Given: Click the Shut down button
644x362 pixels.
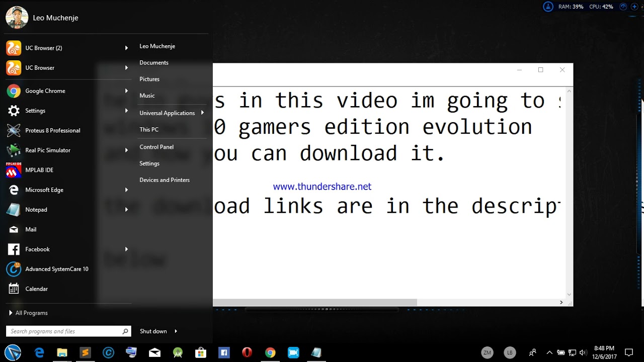Looking at the screenshot, I should tap(153, 331).
